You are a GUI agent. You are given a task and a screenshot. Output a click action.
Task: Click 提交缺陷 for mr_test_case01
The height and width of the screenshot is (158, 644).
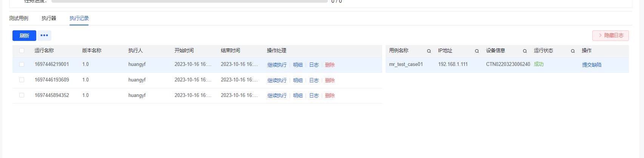coord(591,65)
